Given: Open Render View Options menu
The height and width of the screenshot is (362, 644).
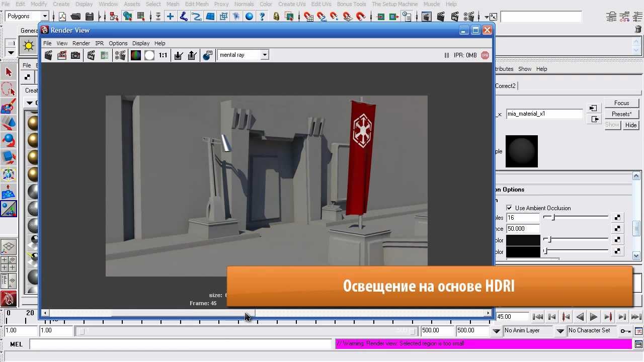Looking at the screenshot, I should pos(118,43).
